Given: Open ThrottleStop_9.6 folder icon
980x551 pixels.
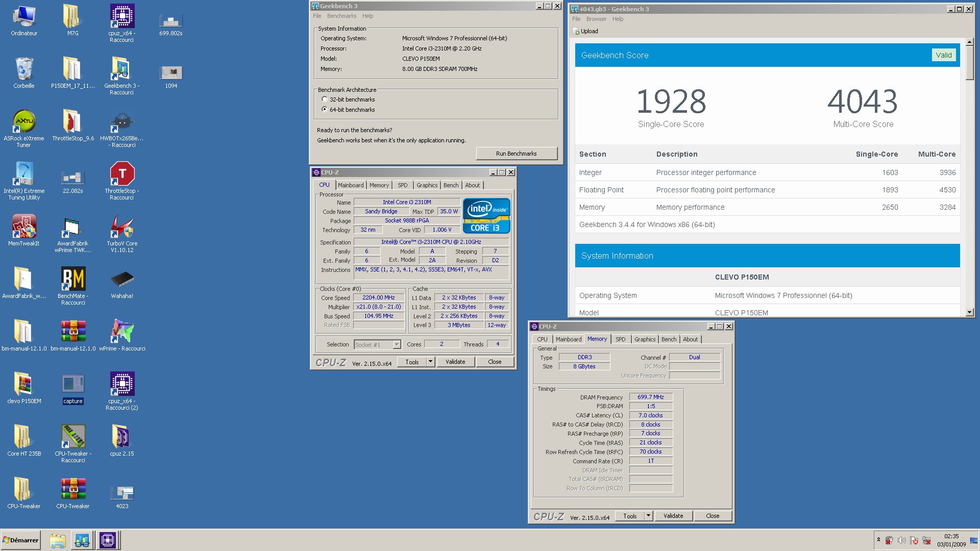Looking at the screenshot, I should [73, 126].
